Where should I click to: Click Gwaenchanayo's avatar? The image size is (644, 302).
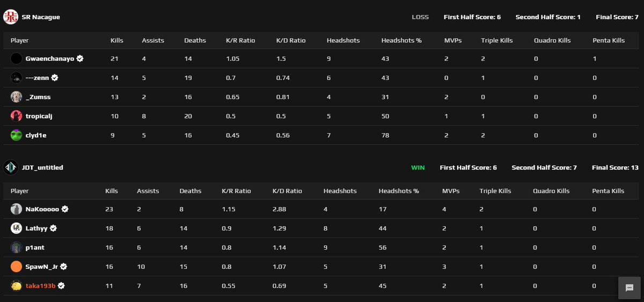[16, 58]
